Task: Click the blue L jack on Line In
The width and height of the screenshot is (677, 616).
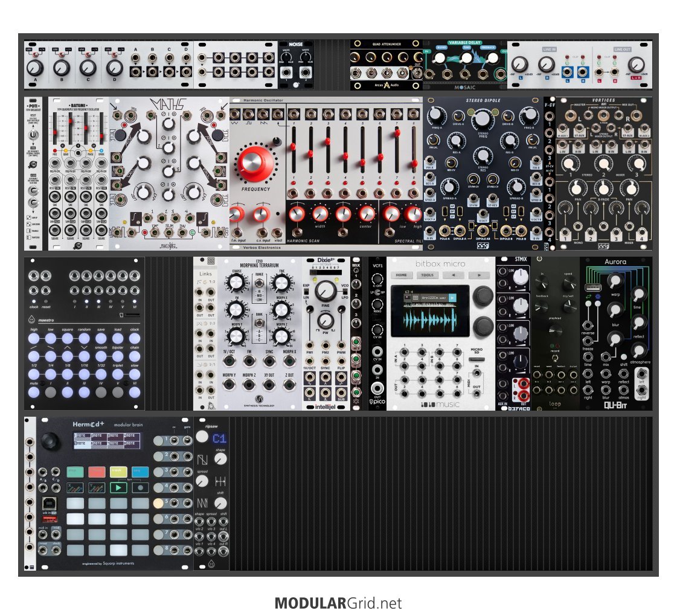Action: tap(566, 72)
